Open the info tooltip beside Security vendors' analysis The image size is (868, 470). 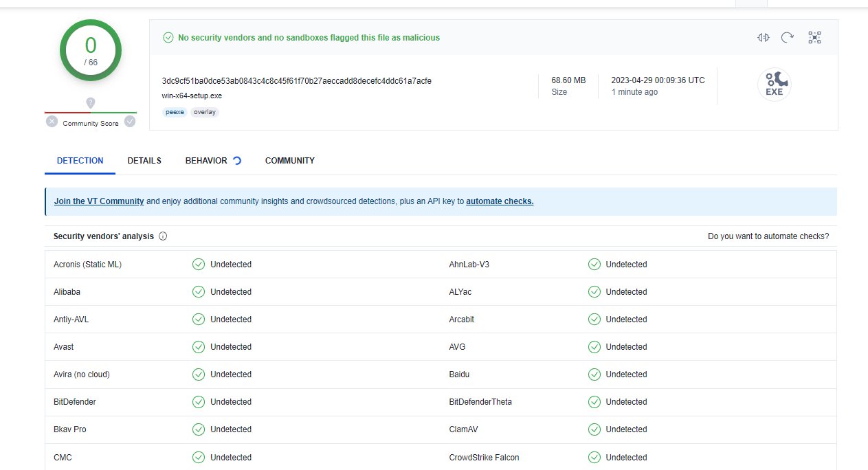pos(163,236)
